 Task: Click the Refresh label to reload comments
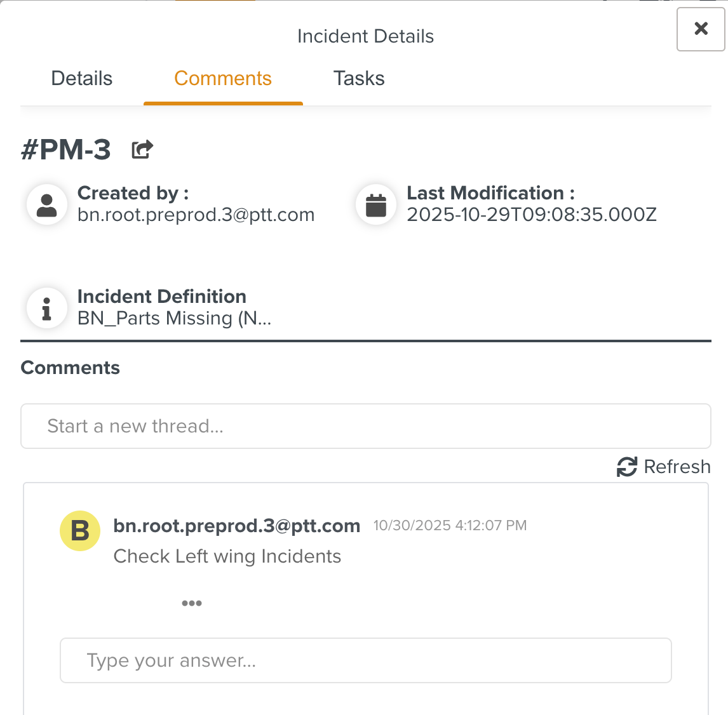677,467
